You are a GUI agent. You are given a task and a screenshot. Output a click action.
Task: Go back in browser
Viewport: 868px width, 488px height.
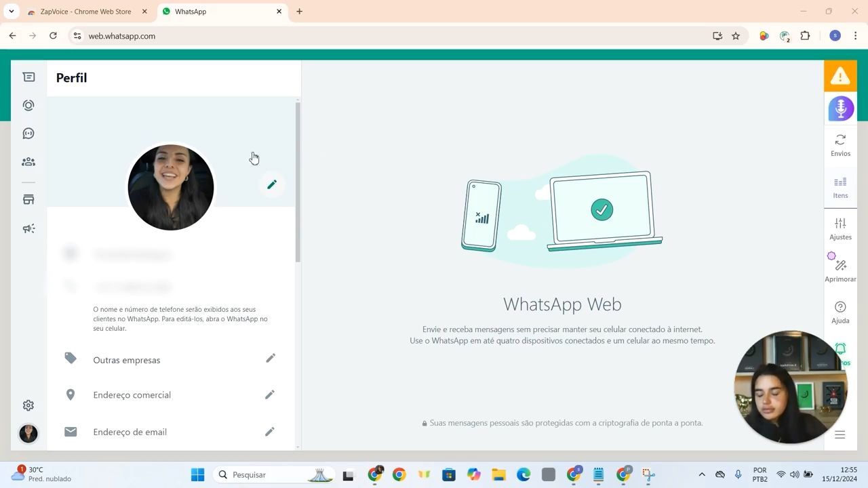pos(12,36)
